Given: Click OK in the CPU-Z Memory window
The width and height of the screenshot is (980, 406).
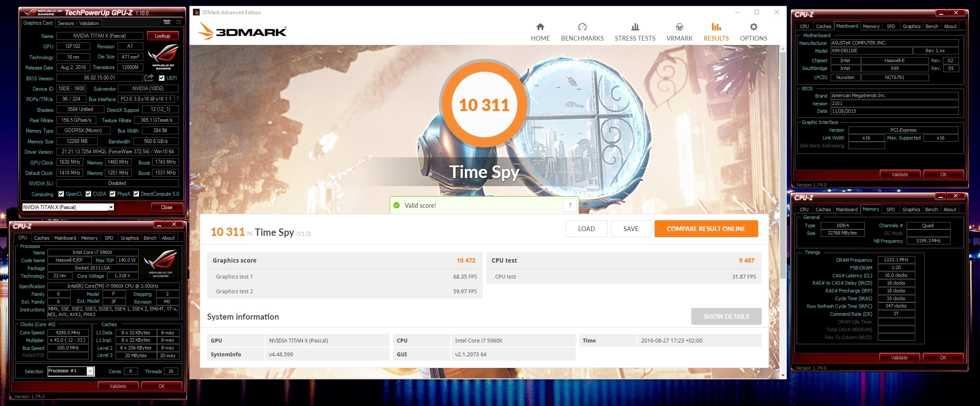Looking at the screenshot, I should (x=943, y=358).
